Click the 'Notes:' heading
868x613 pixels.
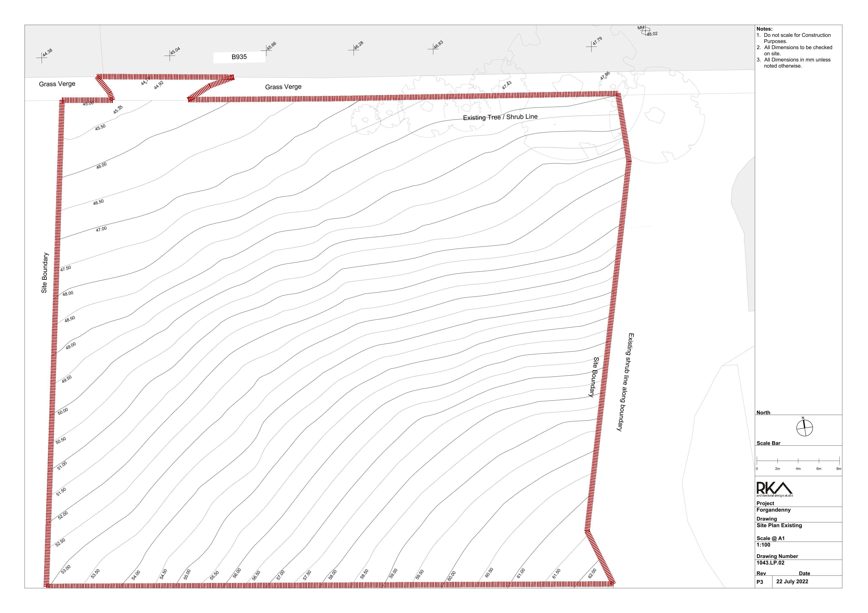pos(764,29)
